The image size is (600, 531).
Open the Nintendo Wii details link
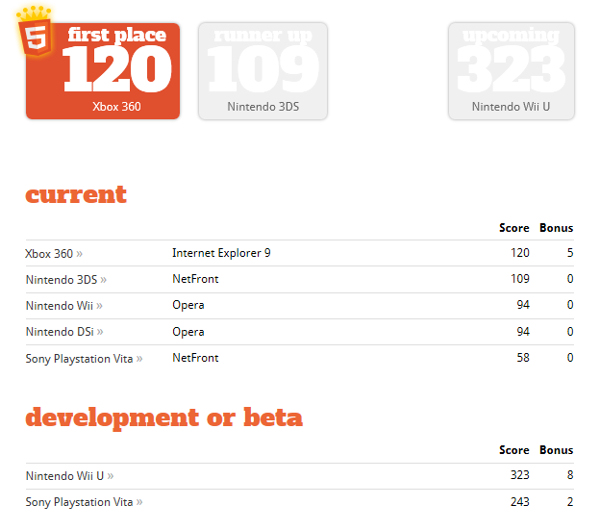(x=64, y=306)
